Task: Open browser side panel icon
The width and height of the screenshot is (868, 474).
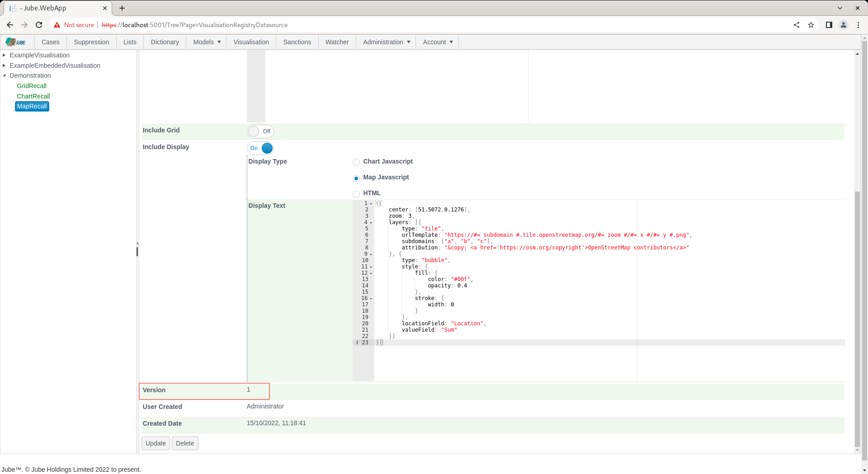Action: (829, 25)
